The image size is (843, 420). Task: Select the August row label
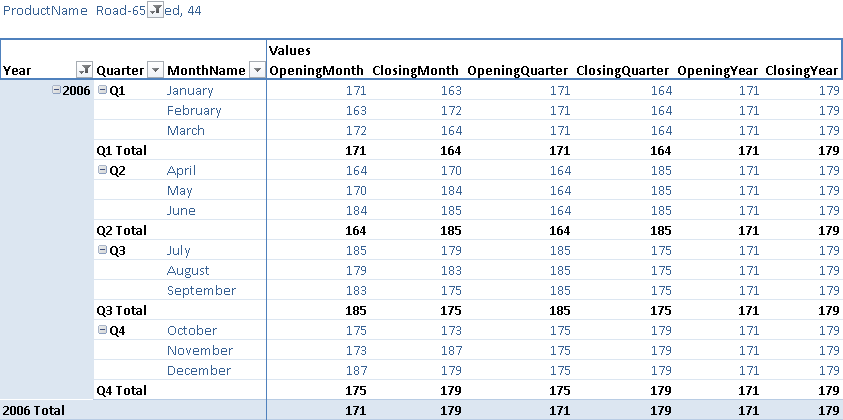point(188,270)
